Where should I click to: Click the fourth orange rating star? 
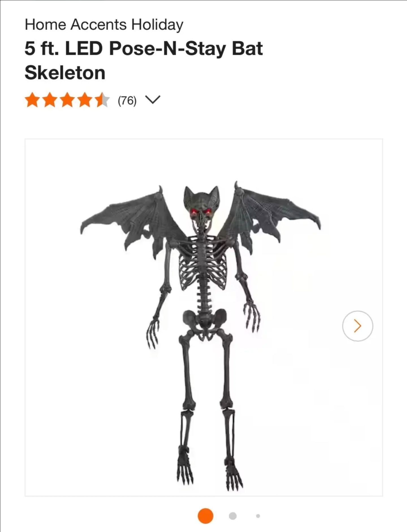(x=85, y=100)
